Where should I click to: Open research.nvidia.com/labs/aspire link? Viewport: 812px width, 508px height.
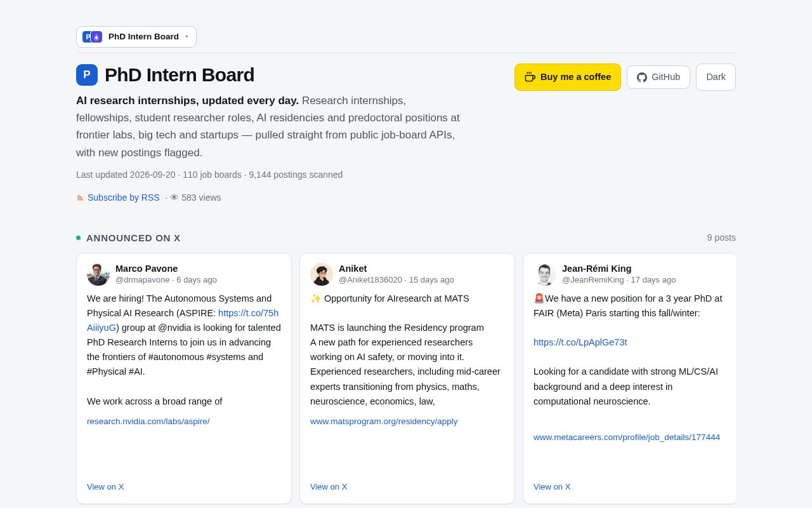tap(148, 421)
